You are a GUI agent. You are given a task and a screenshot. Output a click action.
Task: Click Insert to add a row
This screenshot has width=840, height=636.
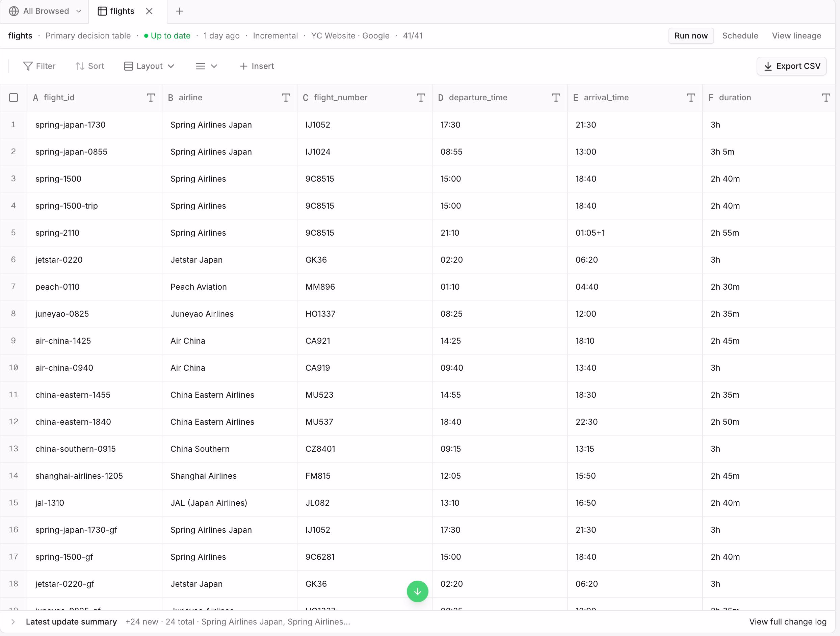257,66
